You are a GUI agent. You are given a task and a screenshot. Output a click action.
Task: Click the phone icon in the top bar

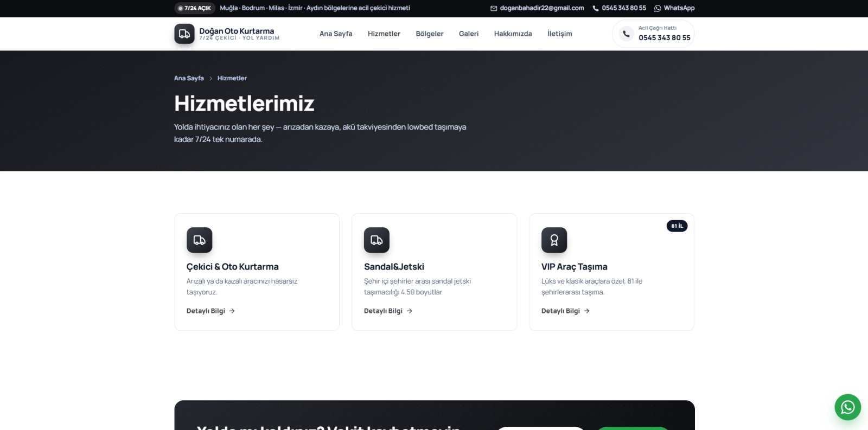point(596,8)
